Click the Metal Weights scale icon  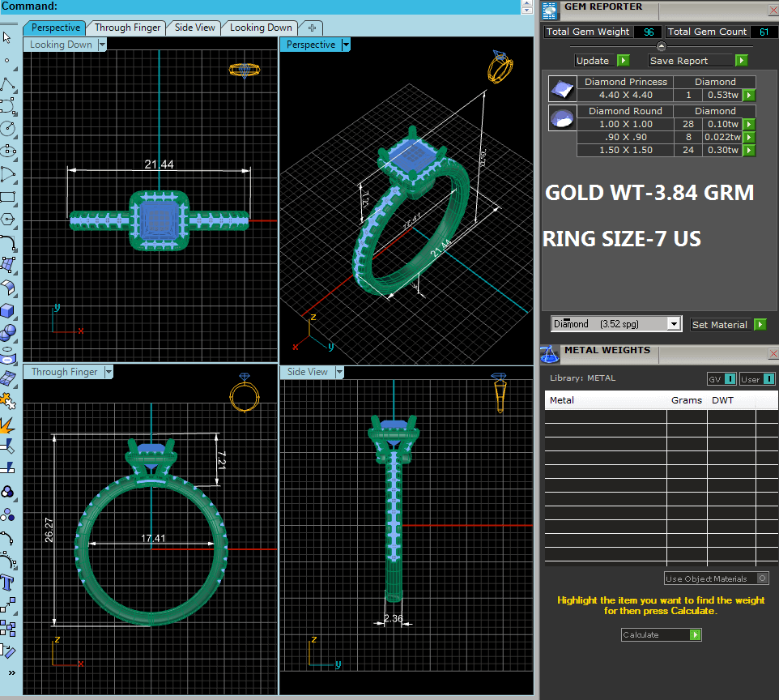(550, 352)
